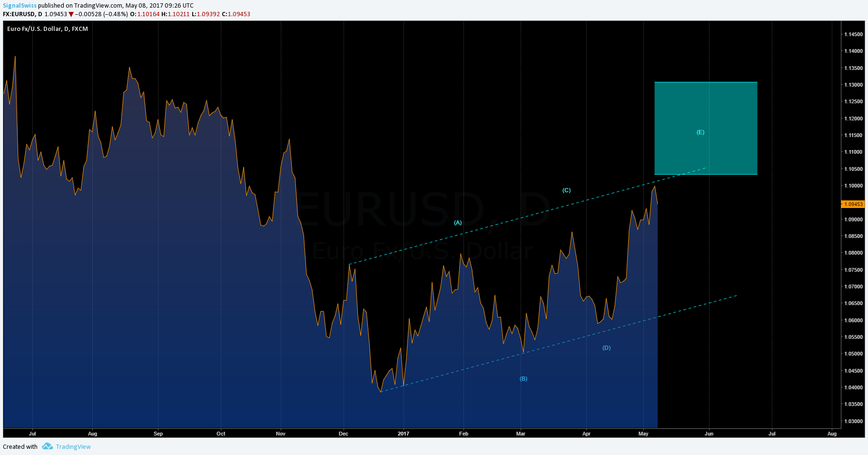Click the percent change (−0.48%) text
Viewport: 868px width, 455px height.
[x=116, y=14]
